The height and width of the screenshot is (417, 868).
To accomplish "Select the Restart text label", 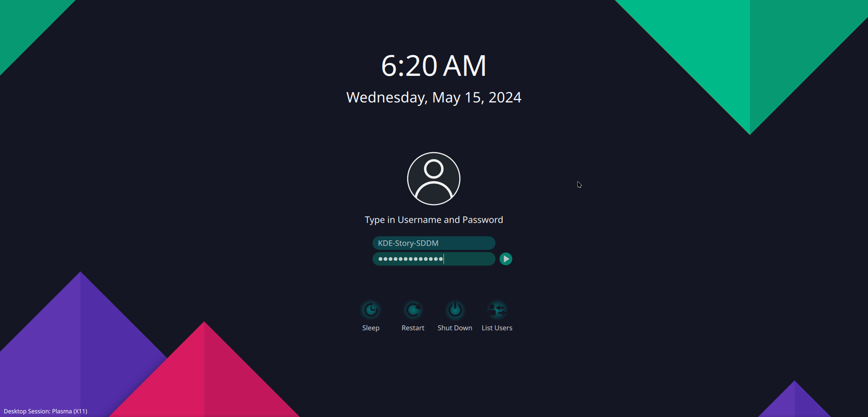I will click(413, 328).
